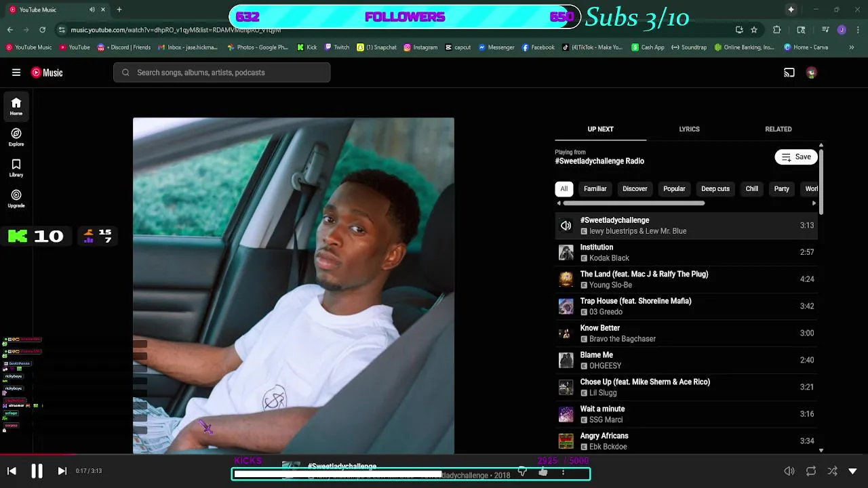Open the YouTube Music hamburger menu

point(16,73)
